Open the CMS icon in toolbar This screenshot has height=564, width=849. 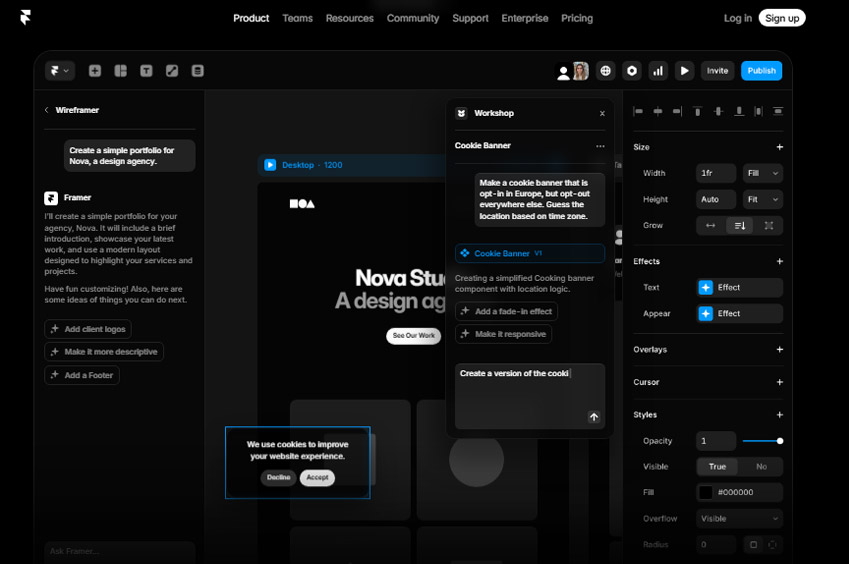click(x=198, y=71)
